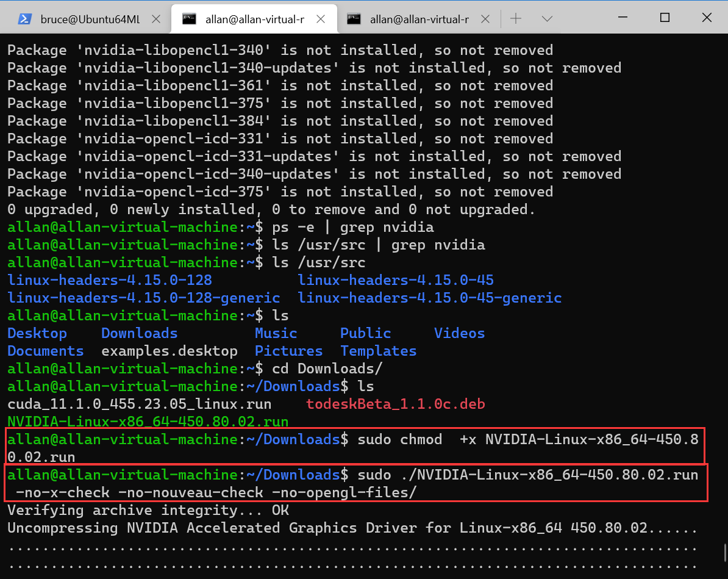Image resolution: width=728 pixels, height=579 pixels.
Task: Click the vertical scrollbar thumb
Action: [725, 553]
